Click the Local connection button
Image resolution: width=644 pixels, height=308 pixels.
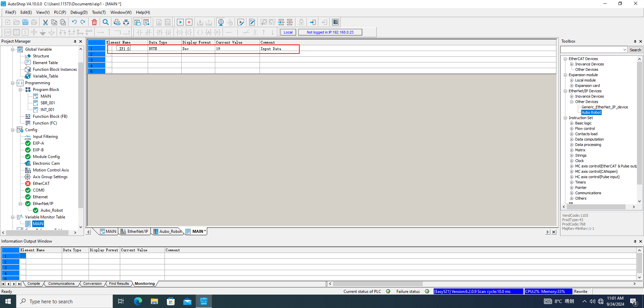click(x=288, y=32)
